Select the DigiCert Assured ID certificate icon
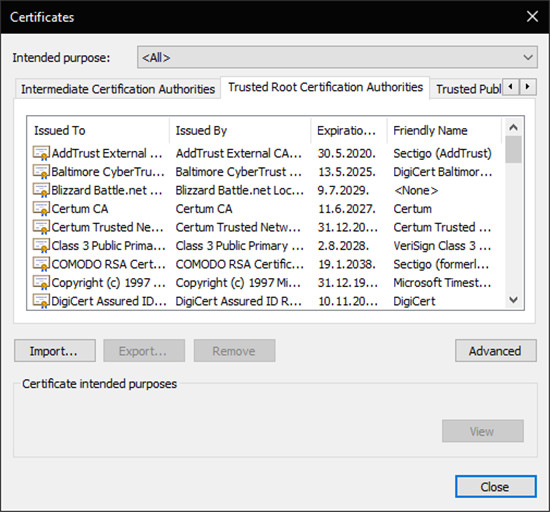 [x=41, y=301]
